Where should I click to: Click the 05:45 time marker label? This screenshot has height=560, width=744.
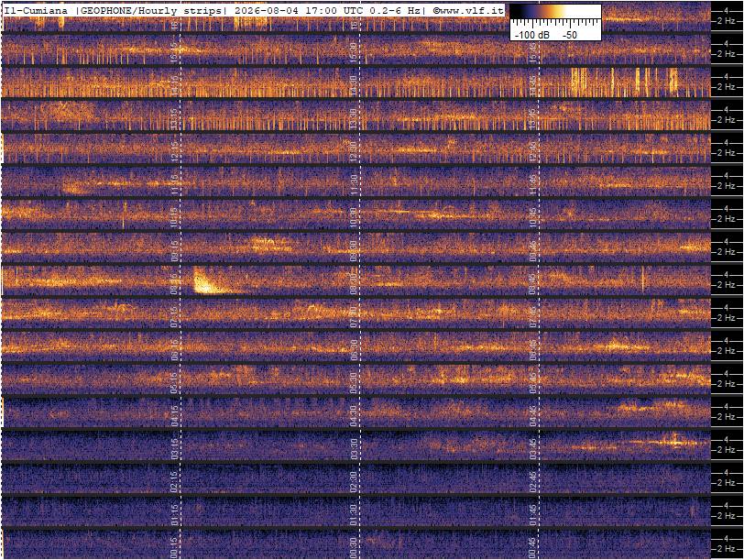pos(533,382)
